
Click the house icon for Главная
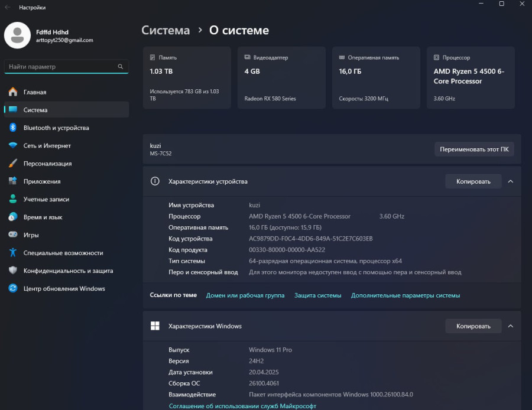(x=13, y=92)
